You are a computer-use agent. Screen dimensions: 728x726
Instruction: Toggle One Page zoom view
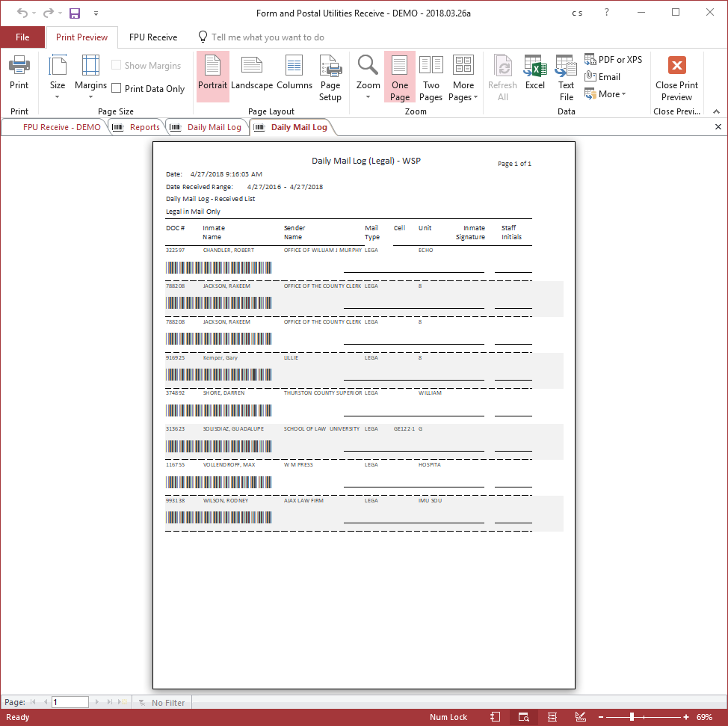tap(400, 78)
